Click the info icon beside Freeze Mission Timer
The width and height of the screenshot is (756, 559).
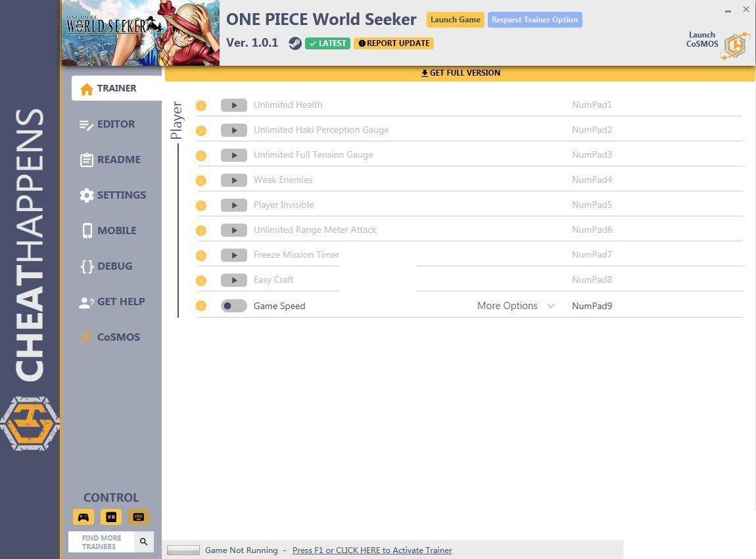point(201,256)
